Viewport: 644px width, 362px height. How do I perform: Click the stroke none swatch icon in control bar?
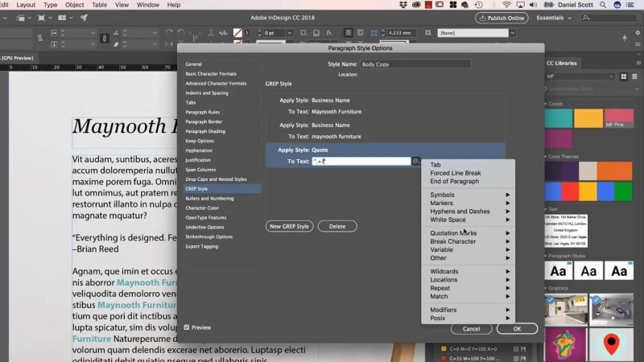point(237,33)
